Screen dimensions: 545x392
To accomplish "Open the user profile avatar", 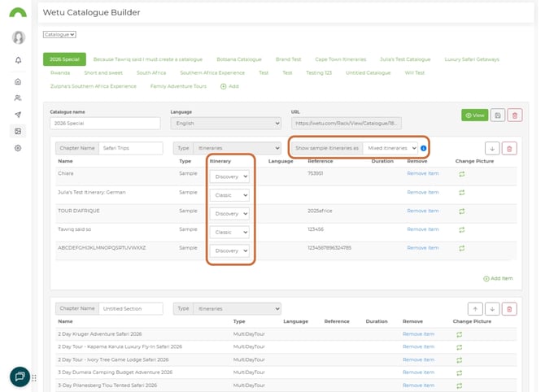I will click(19, 37).
